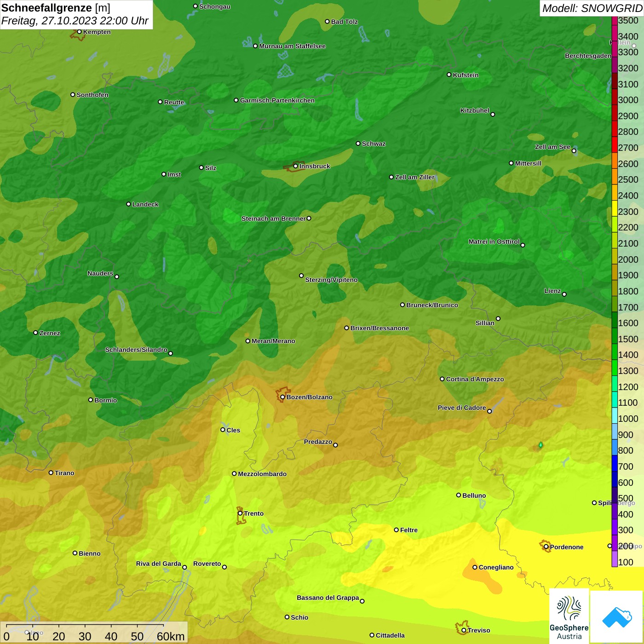Screen dimensions: 644x644
Task: Click the '1500' legend value
Action: [628, 339]
